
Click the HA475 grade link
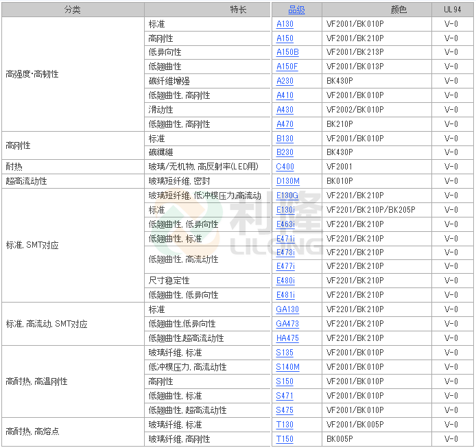(x=287, y=338)
